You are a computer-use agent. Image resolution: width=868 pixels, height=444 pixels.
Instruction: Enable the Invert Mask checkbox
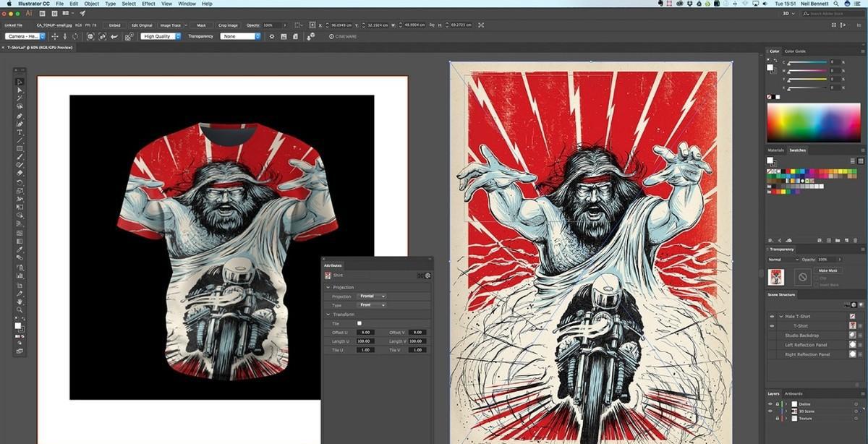[x=816, y=285]
